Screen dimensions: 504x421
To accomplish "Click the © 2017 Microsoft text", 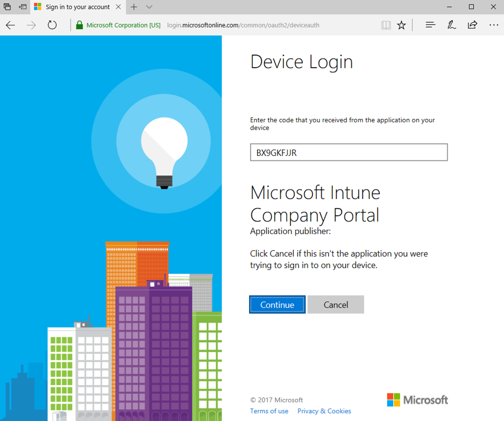I will tap(277, 400).
